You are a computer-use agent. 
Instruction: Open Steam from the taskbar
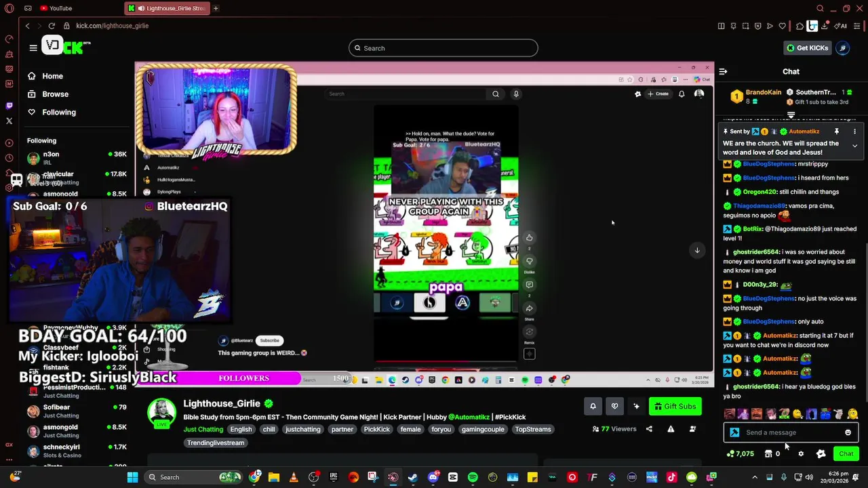pyautogui.click(x=412, y=477)
